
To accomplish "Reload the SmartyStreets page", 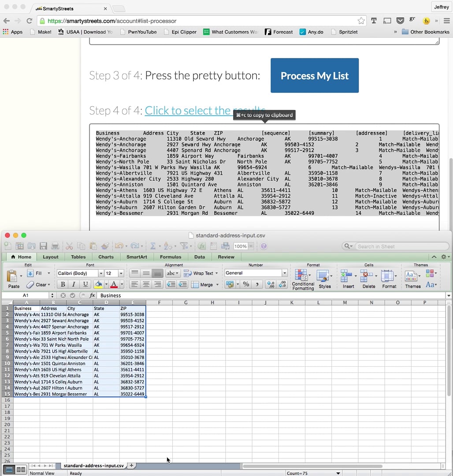I will coord(29,21).
